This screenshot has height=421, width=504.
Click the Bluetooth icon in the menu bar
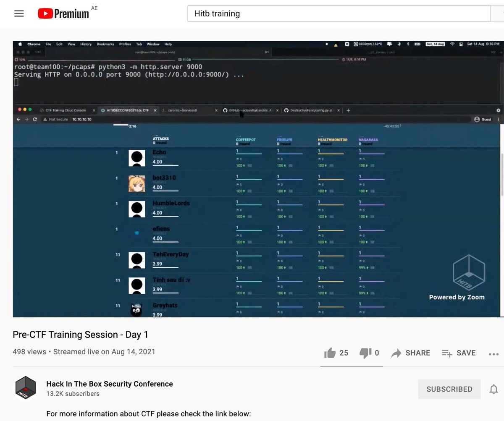pyautogui.click(x=408, y=44)
